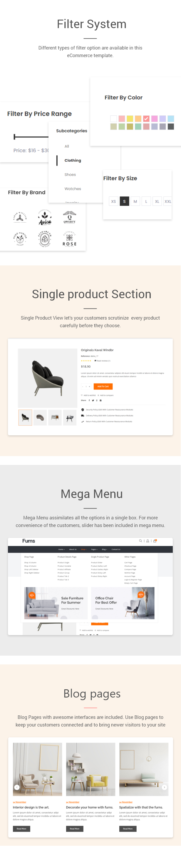Image resolution: width=181 pixels, height=868 pixels.
Task: Click next arrow on blog carousel
Action: pos(165,787)
